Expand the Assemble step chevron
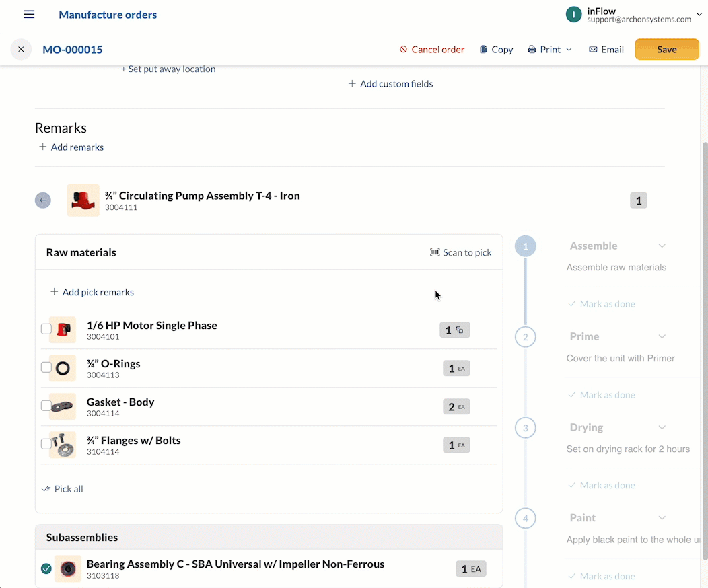This screenshot has width=708, height=588. (662, 246)
